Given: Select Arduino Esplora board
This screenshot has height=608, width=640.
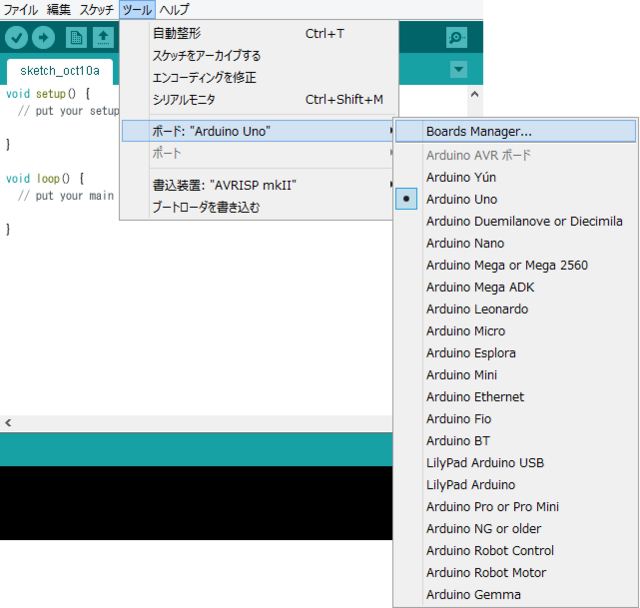Looking at the screenshot, I should coord(516,353).
